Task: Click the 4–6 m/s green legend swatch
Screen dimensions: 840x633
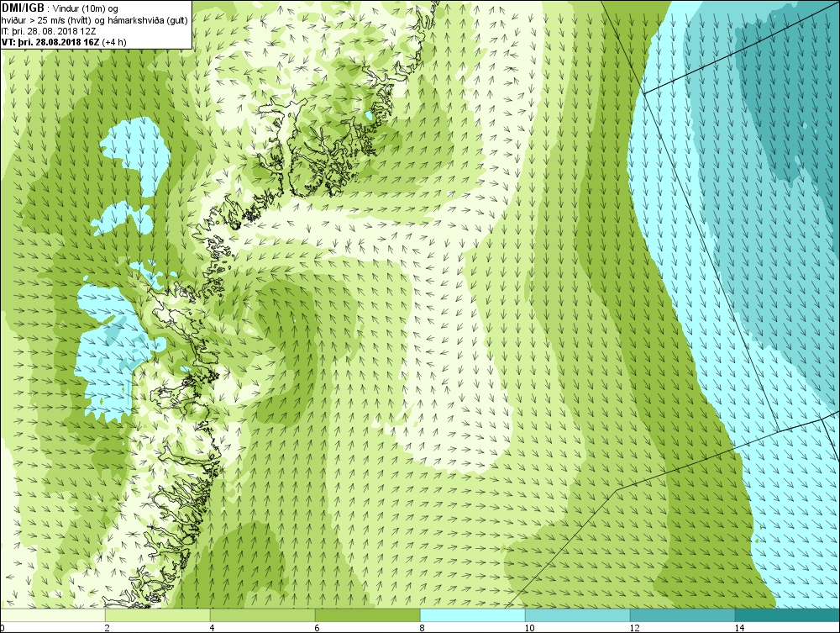Action: tap(262, 615)
